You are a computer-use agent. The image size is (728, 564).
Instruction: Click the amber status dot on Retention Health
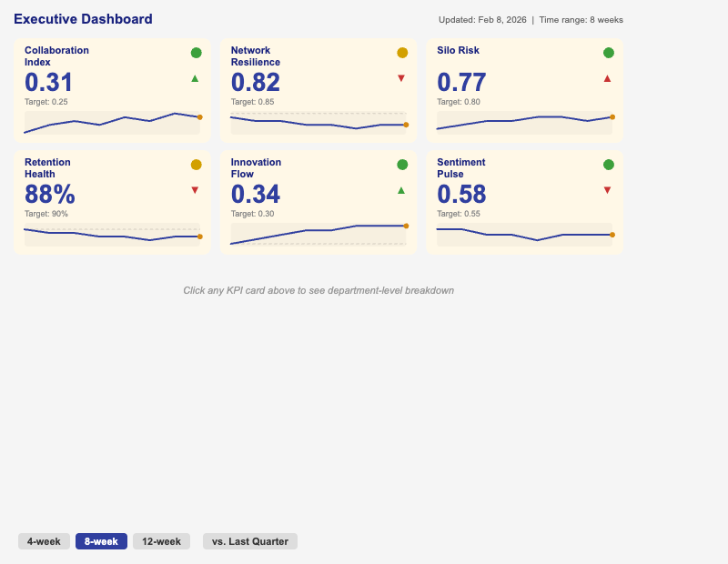pyautogui.click(x=196, y=165)
